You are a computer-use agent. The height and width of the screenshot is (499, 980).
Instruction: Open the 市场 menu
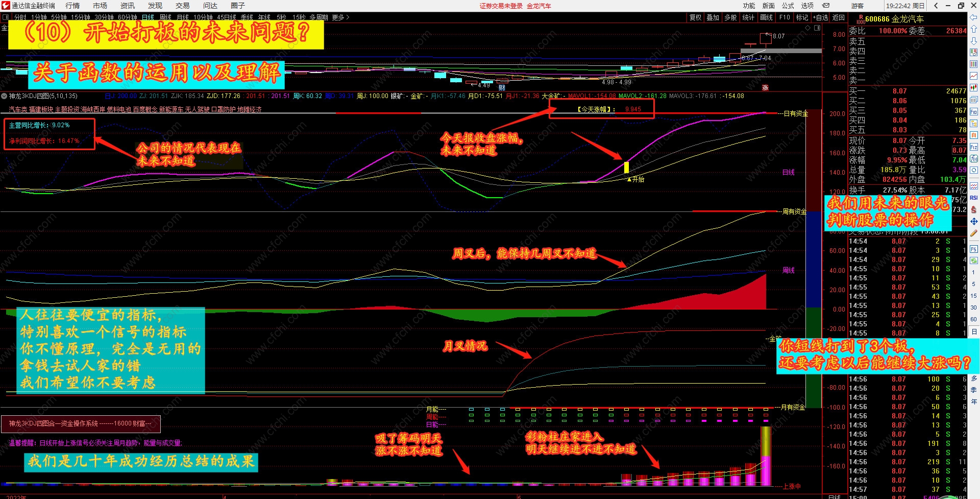click(x=100, y=6)
